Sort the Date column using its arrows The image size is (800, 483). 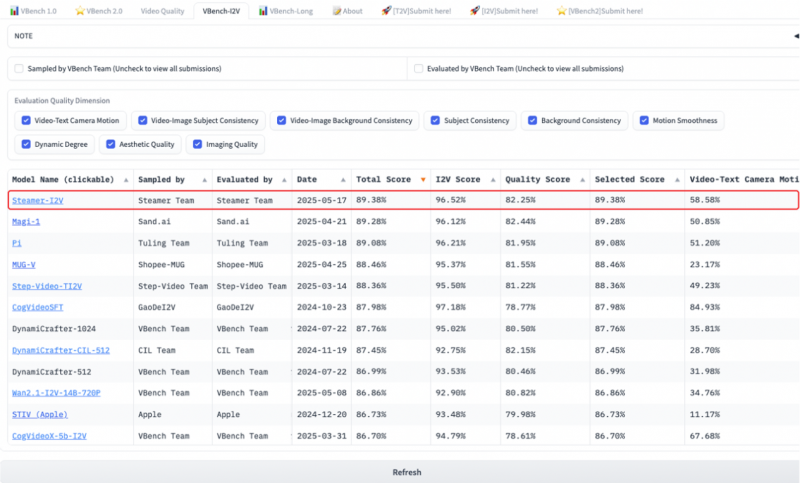pyautogui.click(x=343, y=180)
